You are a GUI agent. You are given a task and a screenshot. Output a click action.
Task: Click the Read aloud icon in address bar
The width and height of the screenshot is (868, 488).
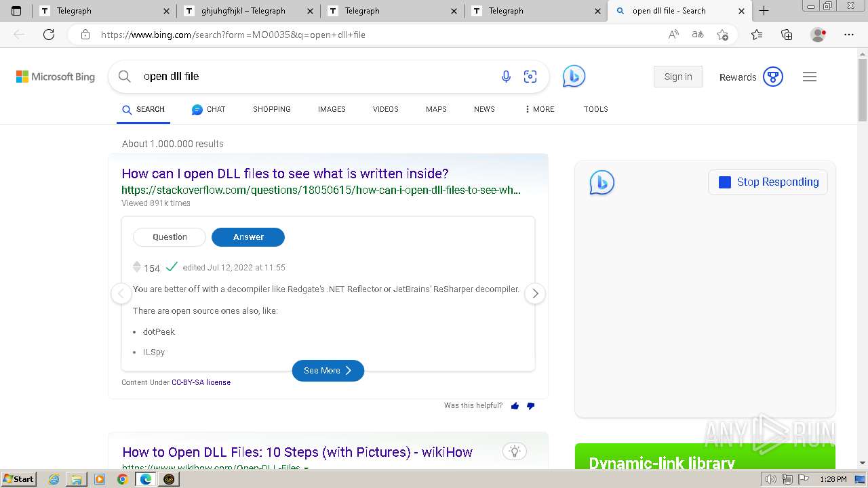coord(673,35)
